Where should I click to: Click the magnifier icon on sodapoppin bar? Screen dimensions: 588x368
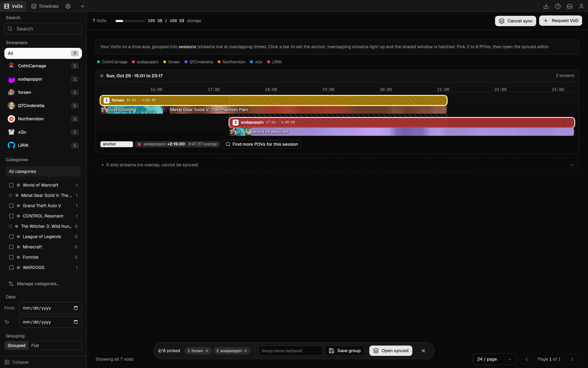point(566,122)
